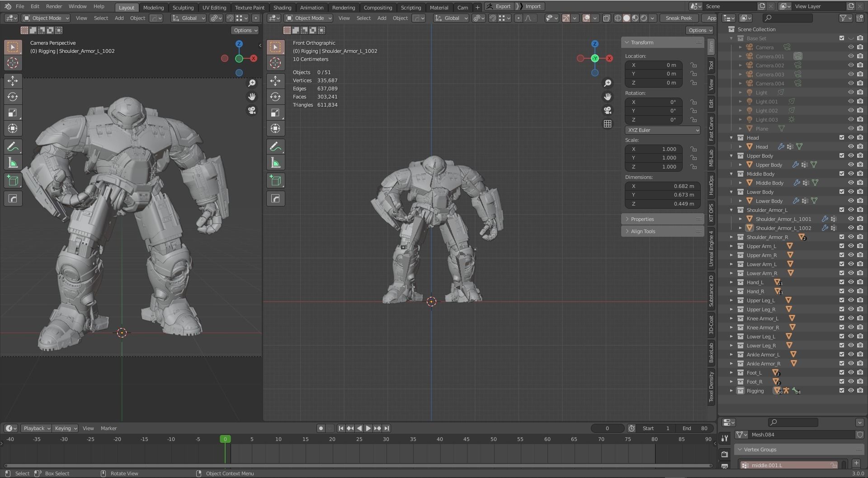Uncheck the Shoulder_Armor_R collection checkbox
Screen dimensions: 868x478
[x=841, y=237]
